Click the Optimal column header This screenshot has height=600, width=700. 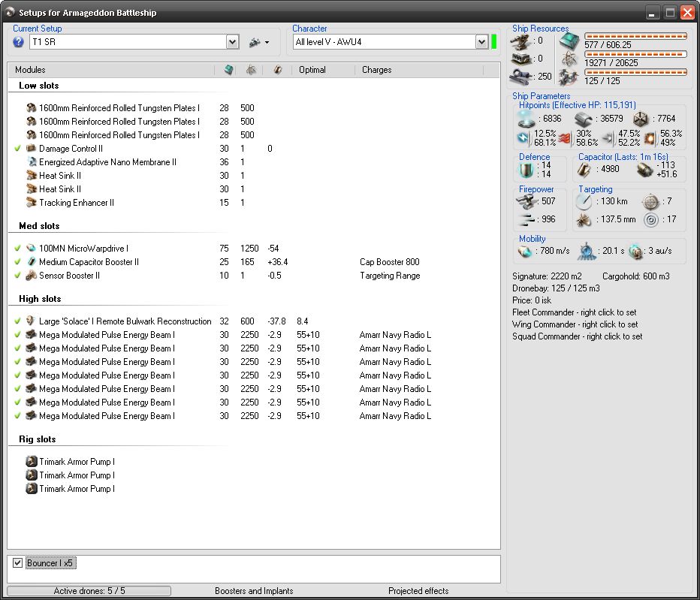click(312, 70)
